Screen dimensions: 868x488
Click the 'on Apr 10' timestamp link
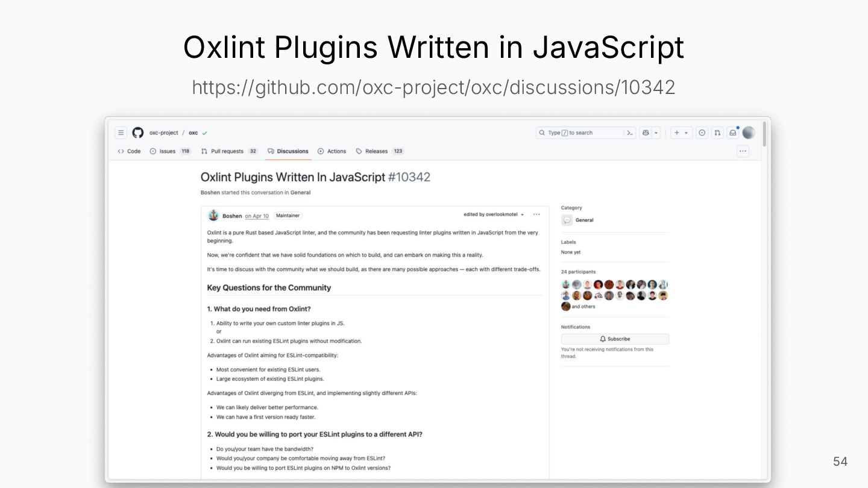[257, 216]
